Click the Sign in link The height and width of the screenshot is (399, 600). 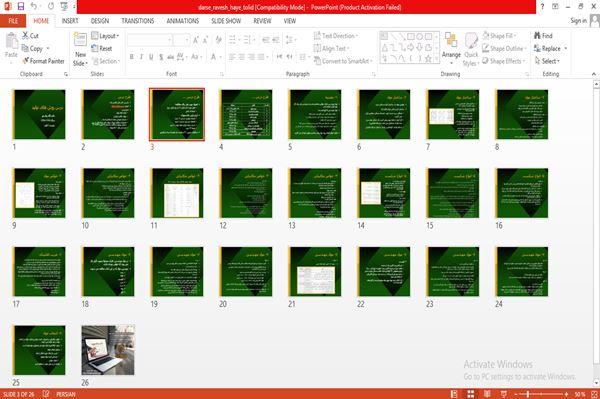coord(578,21)
